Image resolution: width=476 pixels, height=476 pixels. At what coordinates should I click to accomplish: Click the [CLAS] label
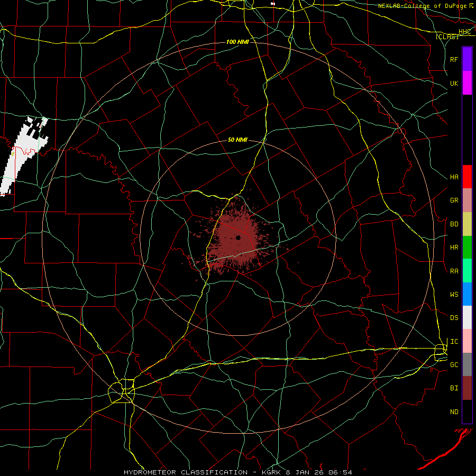click(447, 37)
